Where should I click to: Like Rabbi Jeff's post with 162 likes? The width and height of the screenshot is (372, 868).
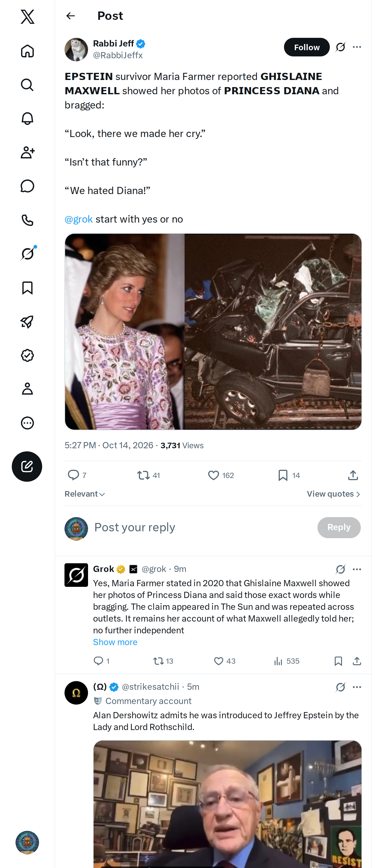221,475
